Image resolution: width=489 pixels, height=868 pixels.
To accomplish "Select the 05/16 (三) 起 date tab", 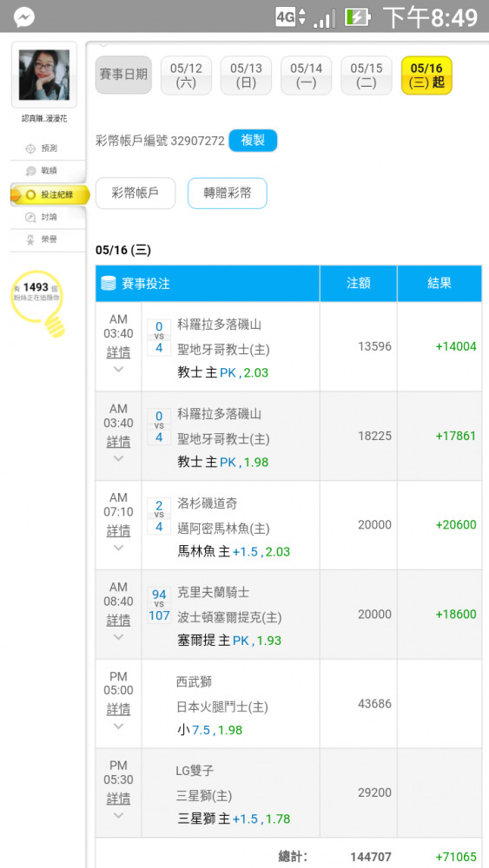I will tap(426, 76).
